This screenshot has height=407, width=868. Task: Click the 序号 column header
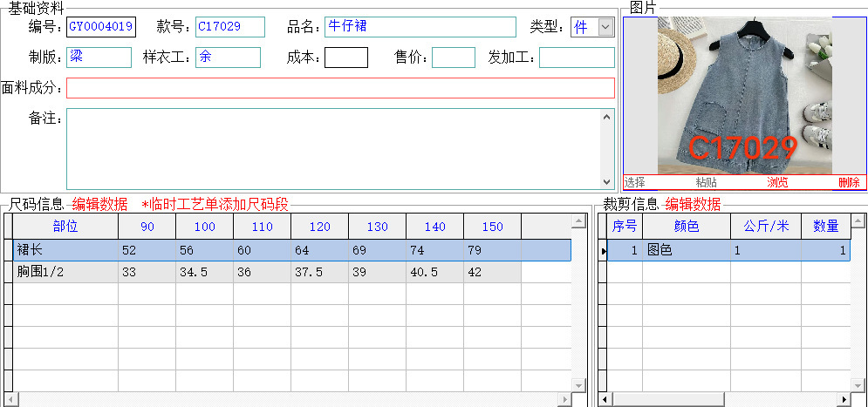click(625, 227)
